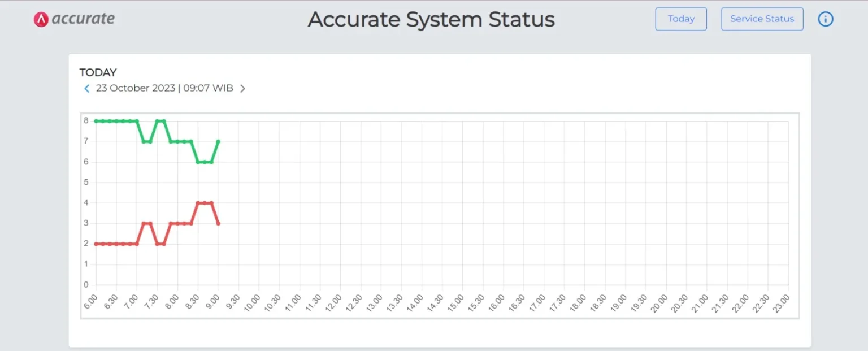
Task: Go to previous day with left chevron
Action: [x=86, y=89]
